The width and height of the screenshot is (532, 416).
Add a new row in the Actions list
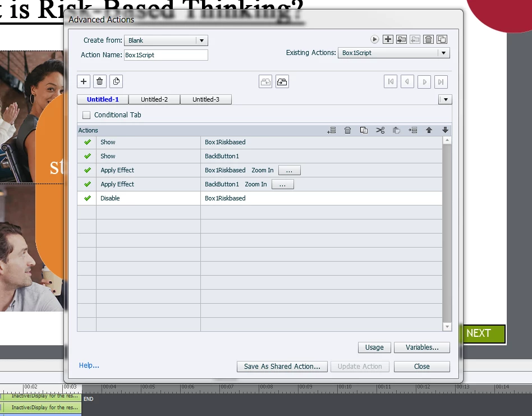point(332,130)
